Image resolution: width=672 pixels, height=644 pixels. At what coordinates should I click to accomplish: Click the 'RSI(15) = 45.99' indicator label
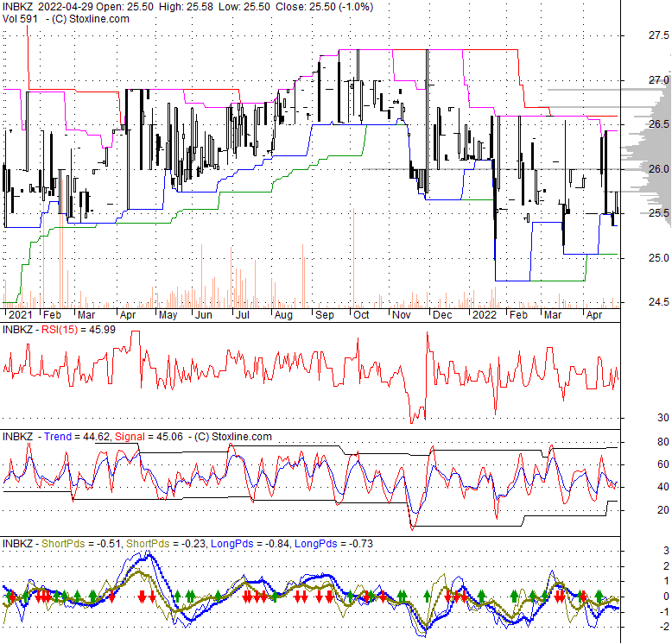point(79,330)
